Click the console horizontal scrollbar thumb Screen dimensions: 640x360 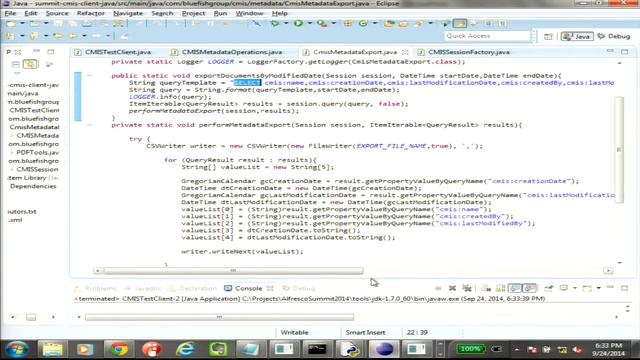[x=220, y=317]
